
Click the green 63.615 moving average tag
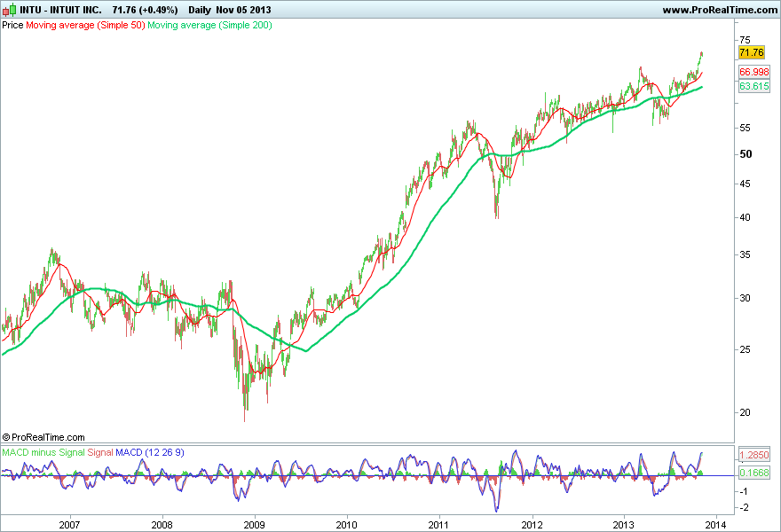[754, 86]
